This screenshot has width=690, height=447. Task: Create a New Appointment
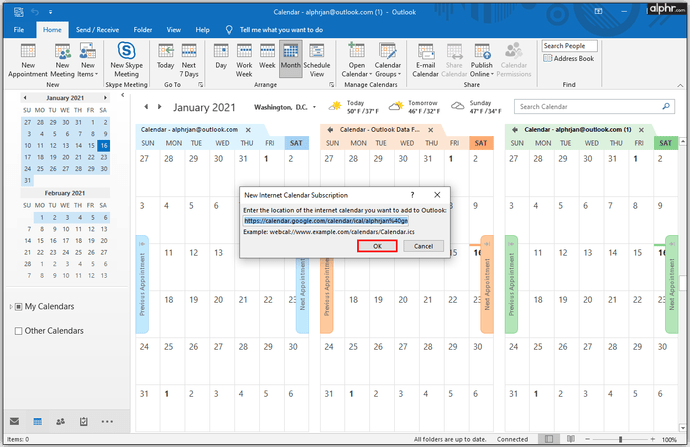click(28, 60)
